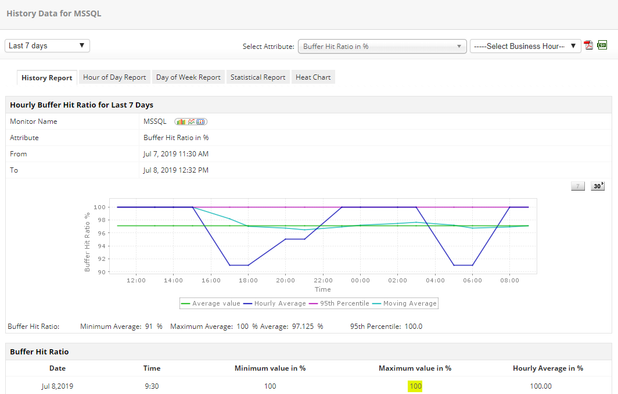This screenshot has height=394, width=618.
Task: Export the report to Excel icon
Action: coord(602,45)
